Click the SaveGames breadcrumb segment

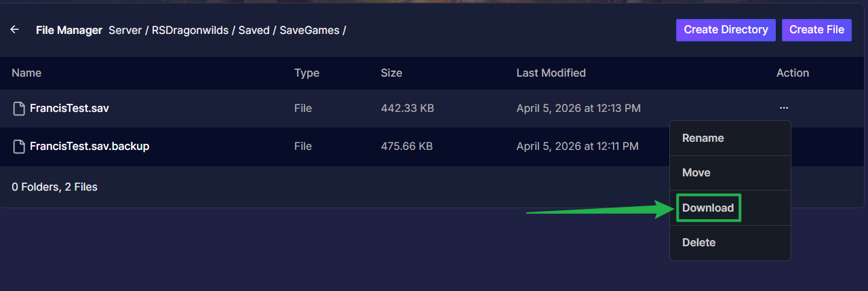click(311, 31)
